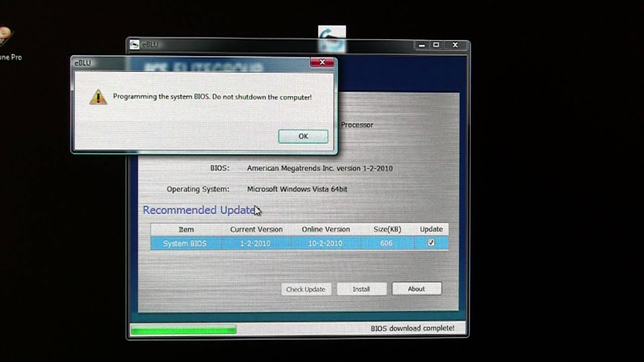Click the green download progress bar
The width and height of the screenshot is (644, 362).
pos(183,330)
